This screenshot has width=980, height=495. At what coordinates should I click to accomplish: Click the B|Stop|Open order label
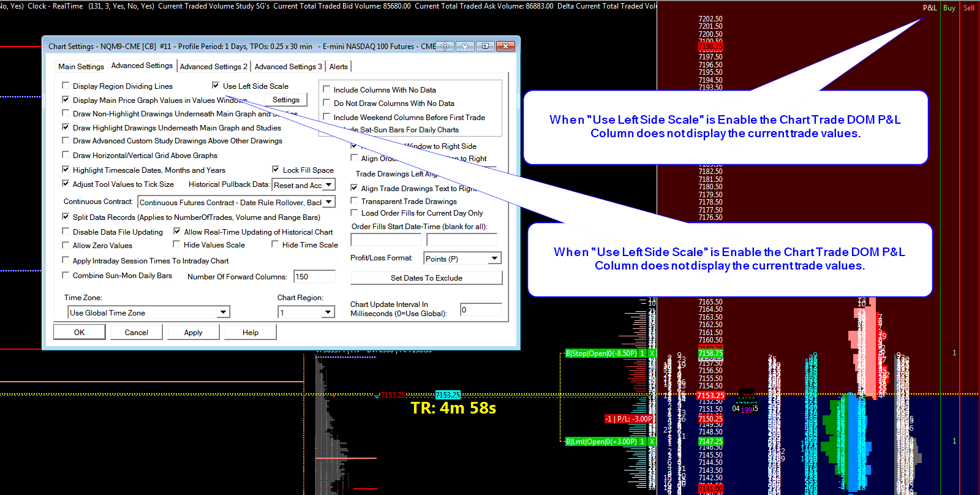pyautogui.click(x=601, y=353)
